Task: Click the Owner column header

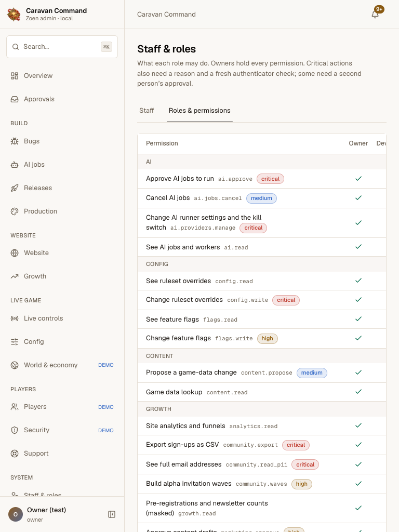Action: [358, 143]
